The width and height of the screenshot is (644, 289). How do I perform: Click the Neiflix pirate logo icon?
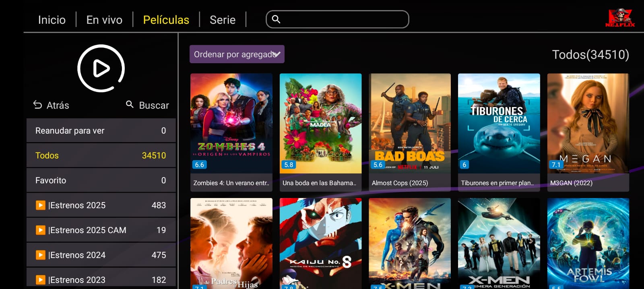(x=620, y=18)
